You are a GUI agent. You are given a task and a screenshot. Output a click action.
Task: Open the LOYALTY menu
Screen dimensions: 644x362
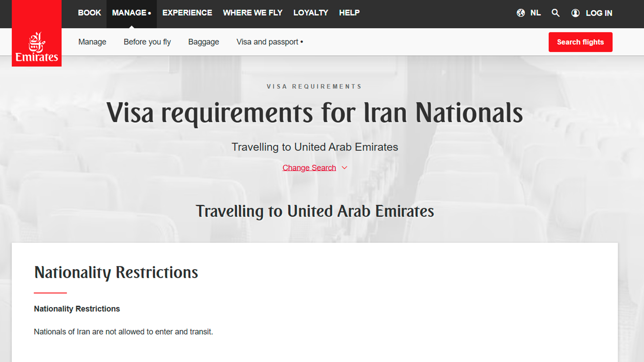(x=311, y=13)
